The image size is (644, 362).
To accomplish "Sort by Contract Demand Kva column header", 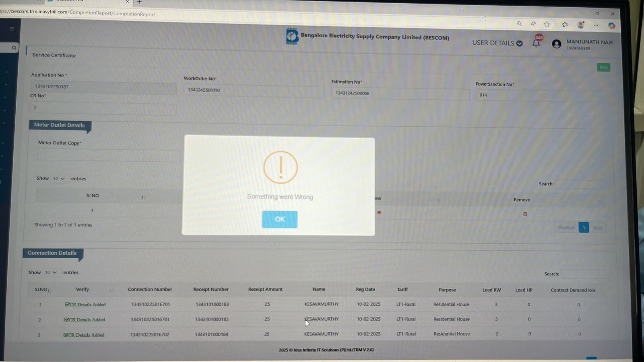I will pyautogui.click(x=573, y=290).
